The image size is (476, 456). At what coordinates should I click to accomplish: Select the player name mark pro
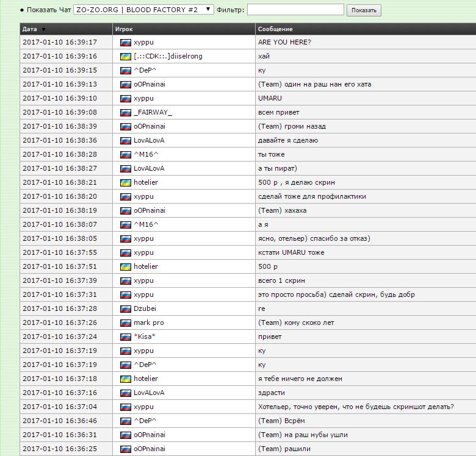148,322
